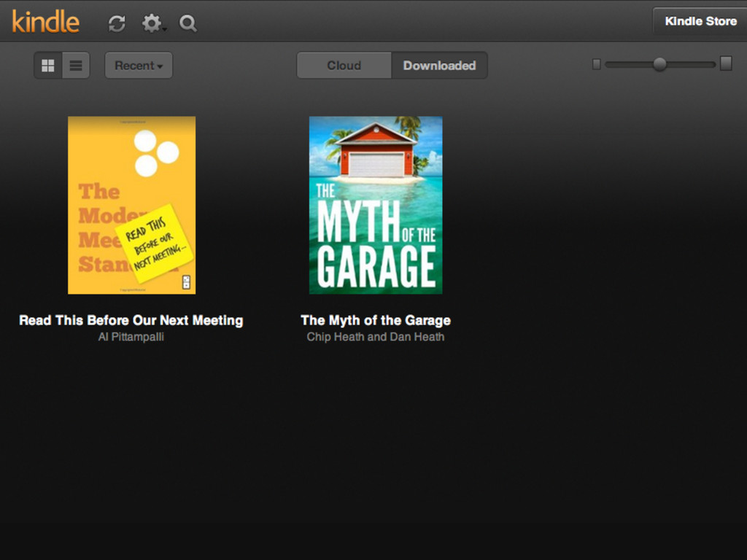Viewport: 747px width, 560px height.
Task: Click author Chip Heath and Dan Heath
Action: point(376,337)
